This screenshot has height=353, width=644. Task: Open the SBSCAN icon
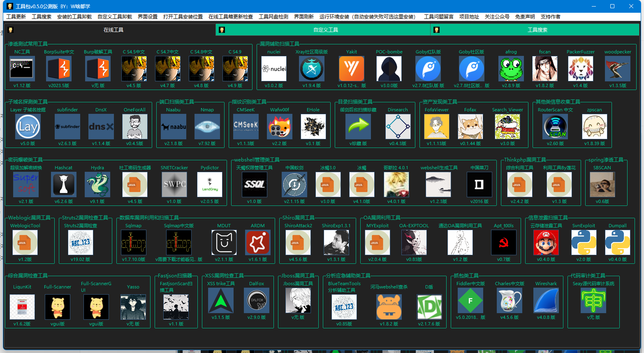(x=602, y=185)
